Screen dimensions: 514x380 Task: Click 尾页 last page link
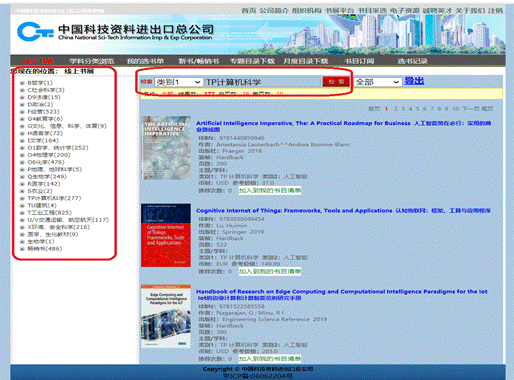[x=487, y=109]
